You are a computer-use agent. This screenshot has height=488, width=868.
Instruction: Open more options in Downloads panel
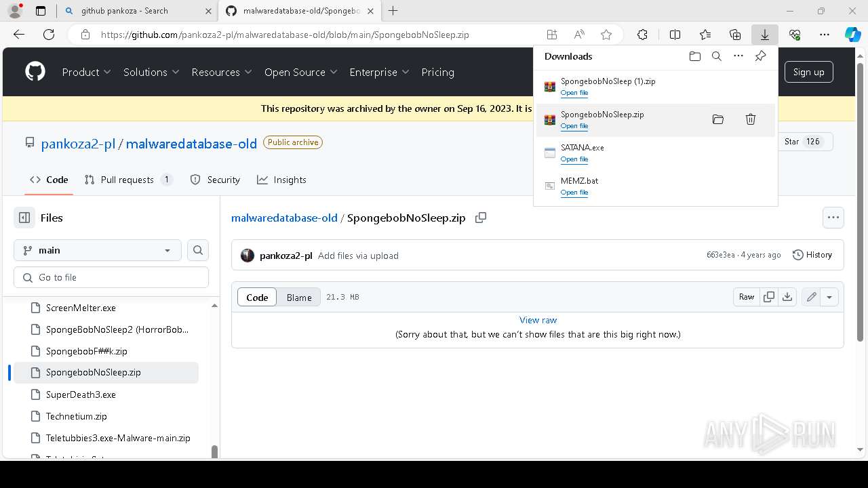click(738, 56)
